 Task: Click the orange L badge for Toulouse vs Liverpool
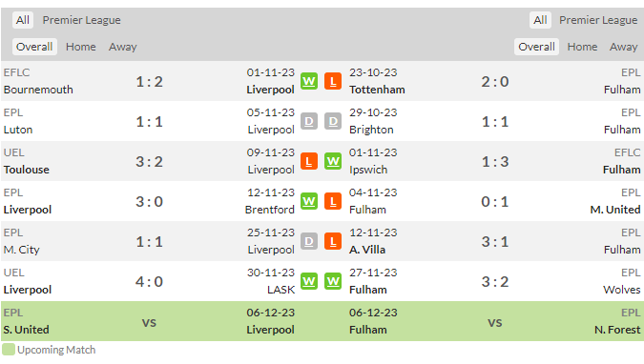[x=309, y=161]
